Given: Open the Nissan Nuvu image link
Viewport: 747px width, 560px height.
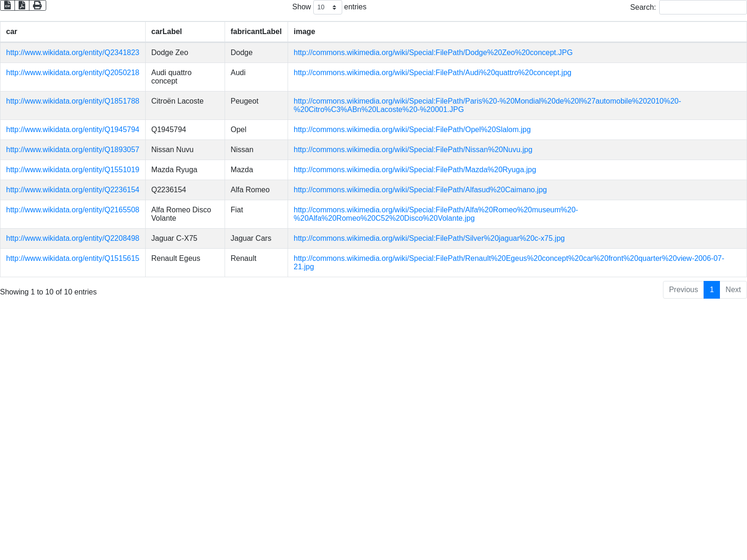Looking at the screenshot, I should click(413, 150).
